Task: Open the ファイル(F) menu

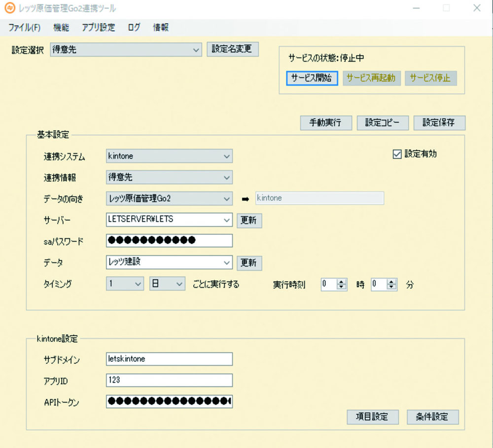Action: click(x=24, y=27)
